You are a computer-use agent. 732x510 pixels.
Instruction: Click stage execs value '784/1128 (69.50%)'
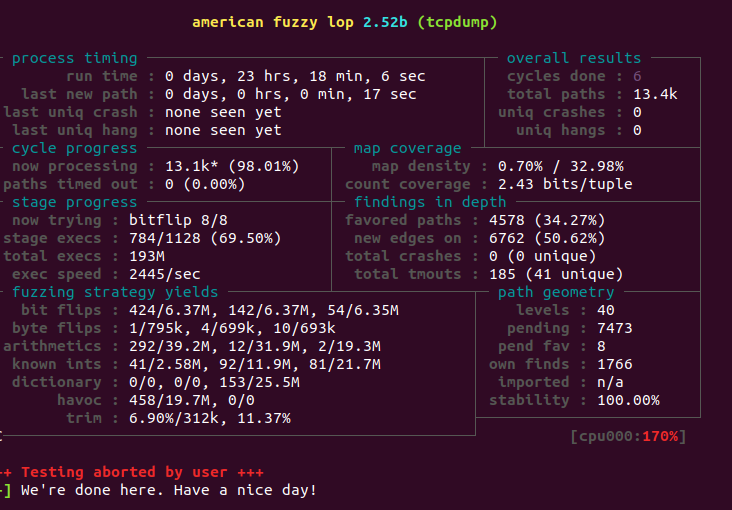205,238
